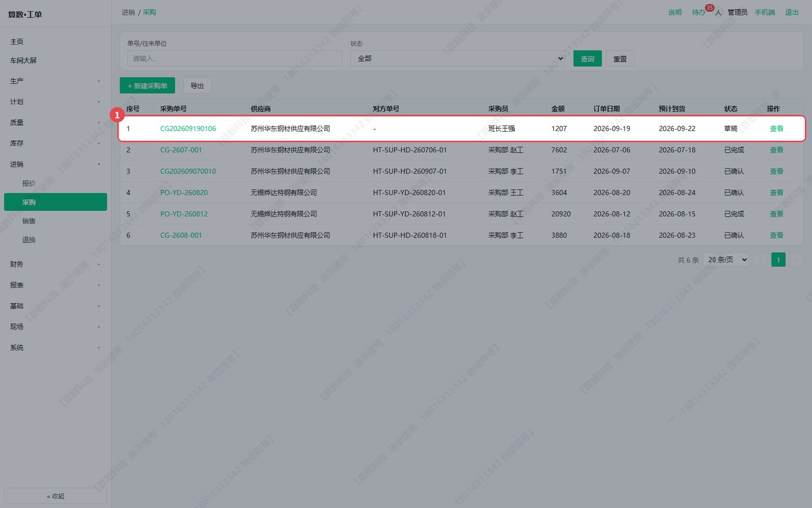
Task: Expand the 系统 sidebar menu
Action: pos(55,348)
